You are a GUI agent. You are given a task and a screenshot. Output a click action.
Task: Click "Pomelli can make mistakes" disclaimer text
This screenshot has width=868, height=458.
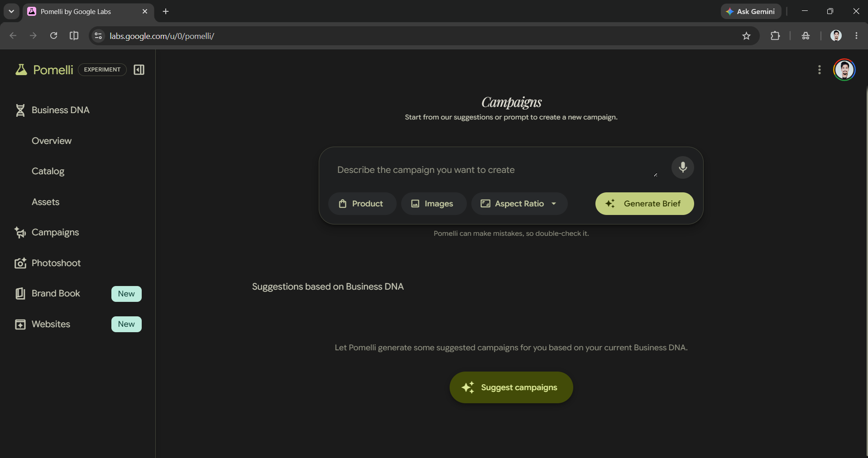[x=511, y=234]
